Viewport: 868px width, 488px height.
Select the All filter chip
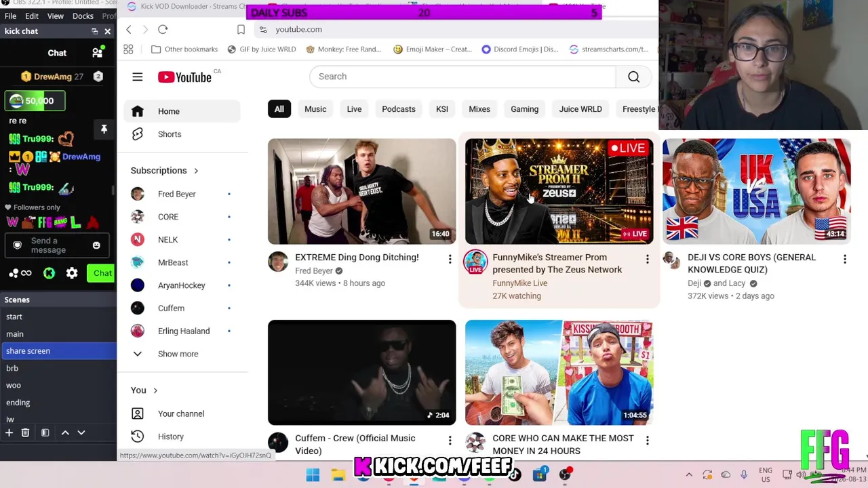pyautogui.click(x=279, y=109)
